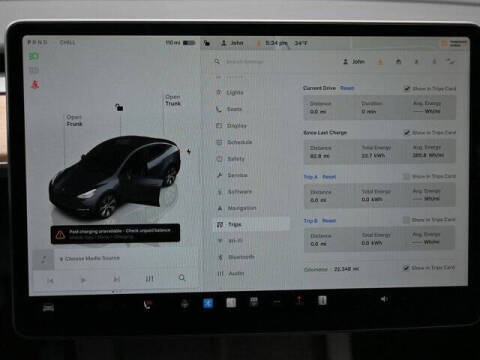Tap the three-dots all apps icon in the bottom bar
This screenshot has width=480, height=360.
pyautogui.click(x=277, y=302)
